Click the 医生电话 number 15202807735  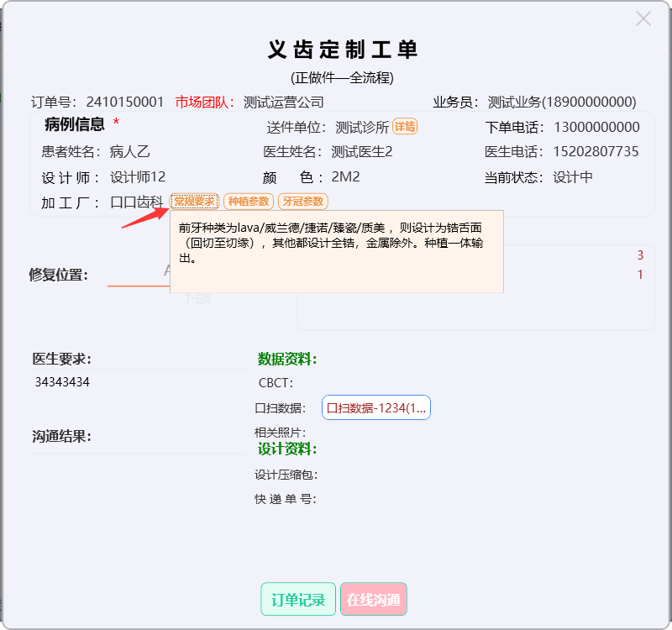[596, 152]
